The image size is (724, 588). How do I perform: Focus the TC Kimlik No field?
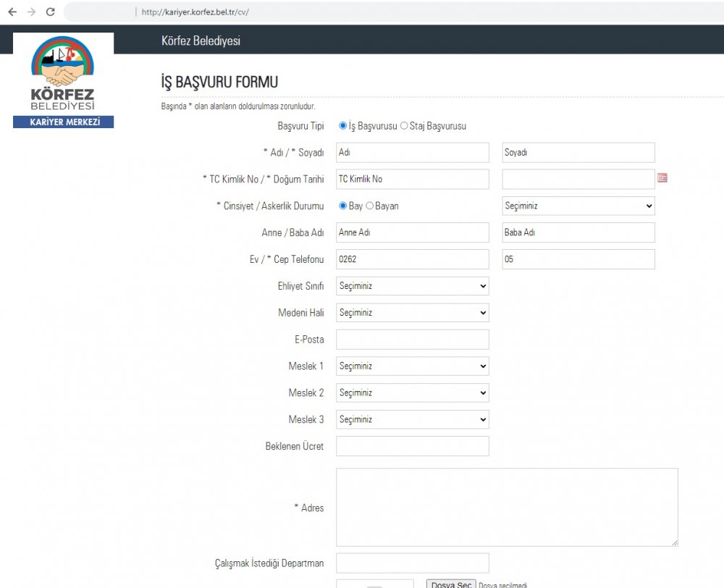click(412, 179)
